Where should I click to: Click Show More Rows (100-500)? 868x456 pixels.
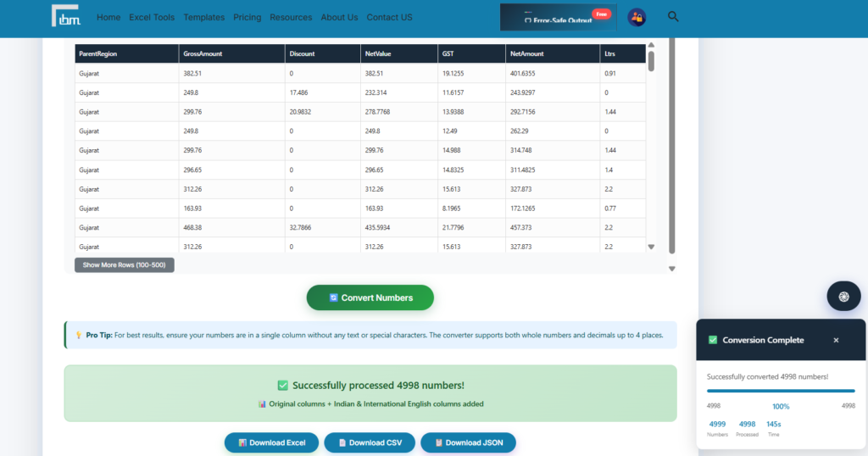(124, 265)
